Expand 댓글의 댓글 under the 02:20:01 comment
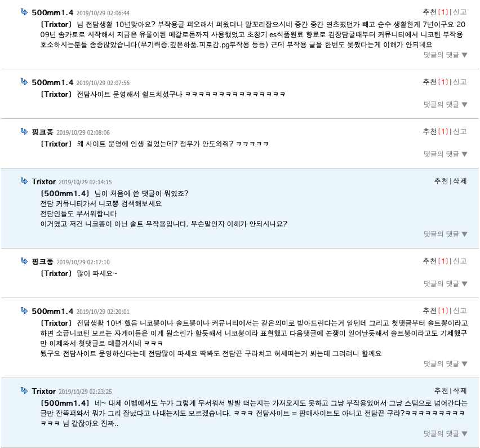Screen dimensions: 480x448 pyautogui.click(x=446, y=363)
